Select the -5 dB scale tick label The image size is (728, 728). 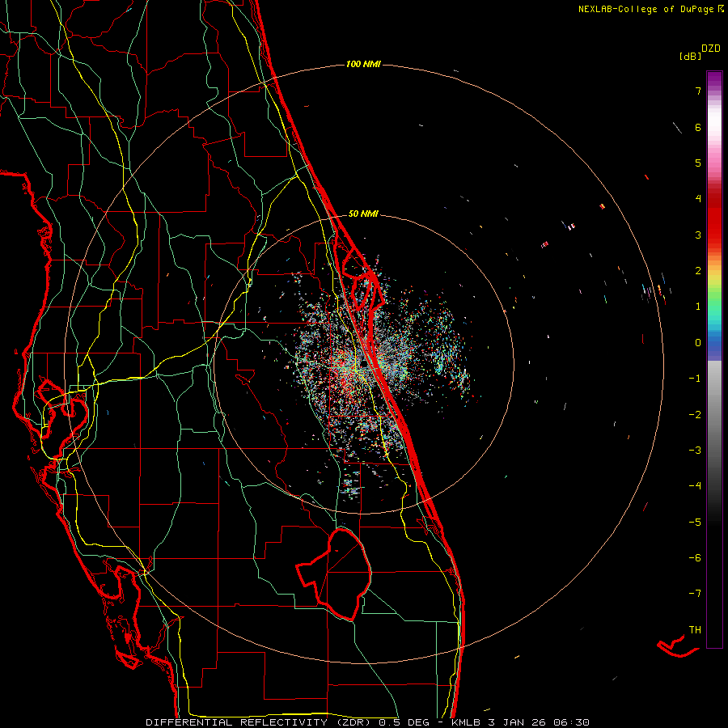695,522
